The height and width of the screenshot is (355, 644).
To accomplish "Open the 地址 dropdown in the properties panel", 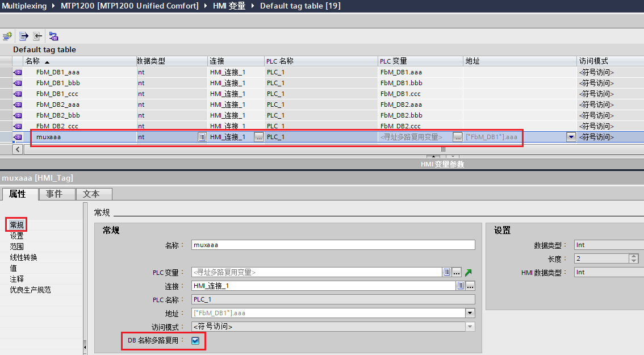I will pos(471,313).
